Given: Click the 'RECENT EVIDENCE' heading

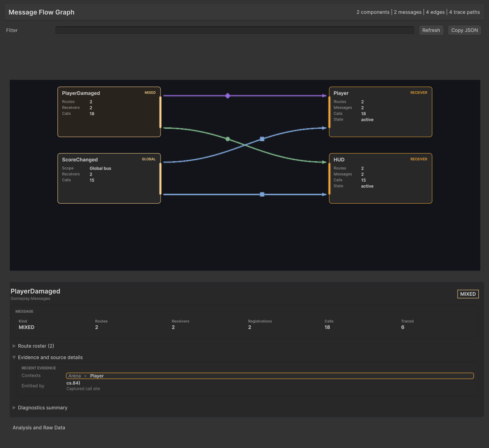Looking at the screenshot, I should (39, 368).
